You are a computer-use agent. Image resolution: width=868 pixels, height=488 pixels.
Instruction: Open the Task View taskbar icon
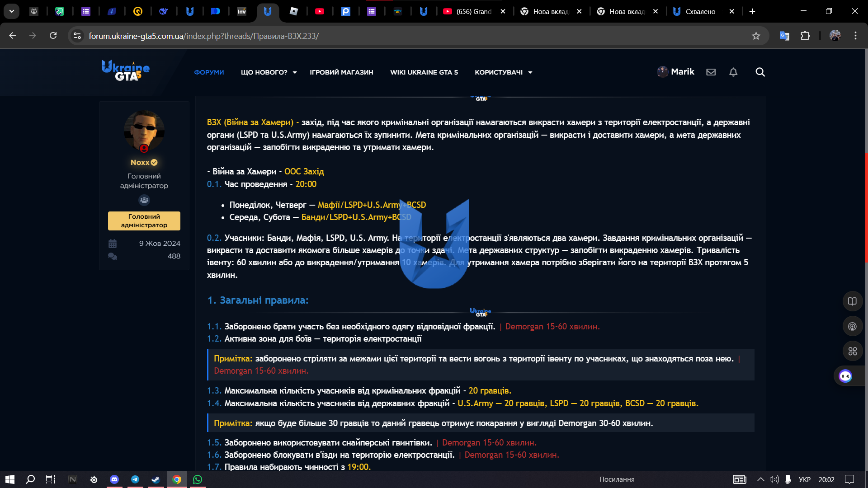[x=51, y=479]
